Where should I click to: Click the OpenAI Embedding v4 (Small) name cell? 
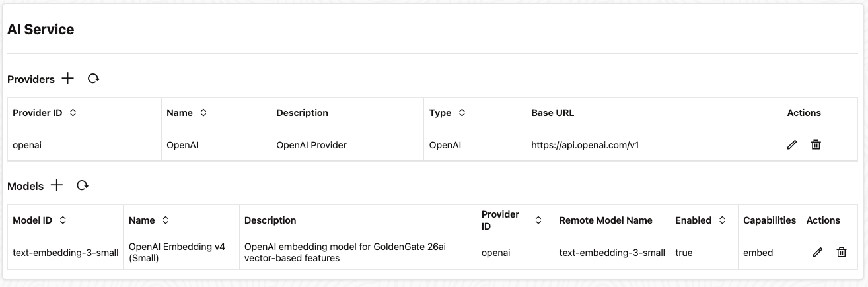pos(177,252)
